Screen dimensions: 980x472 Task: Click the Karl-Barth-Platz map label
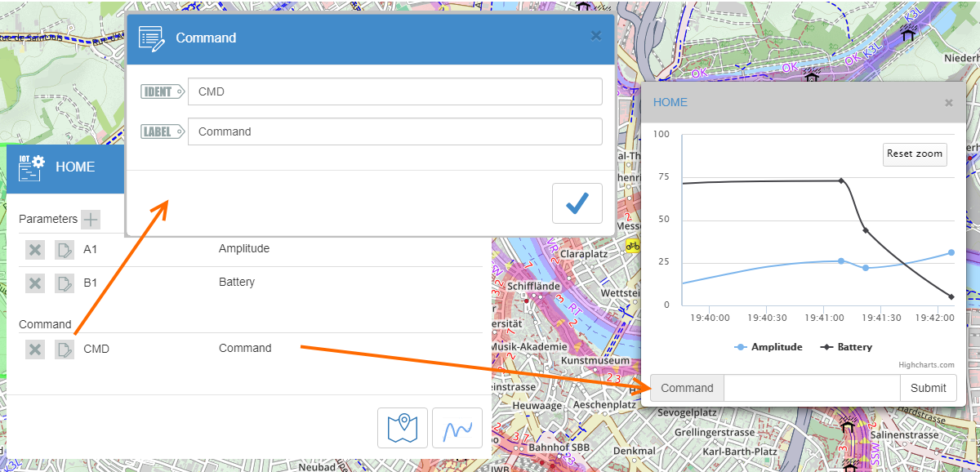742,452
